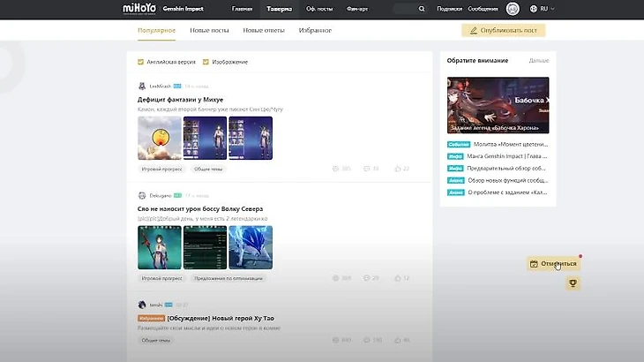
Task: Open [Обсуждение] Новый герой Ху Тао post
Action: [221, 319]
